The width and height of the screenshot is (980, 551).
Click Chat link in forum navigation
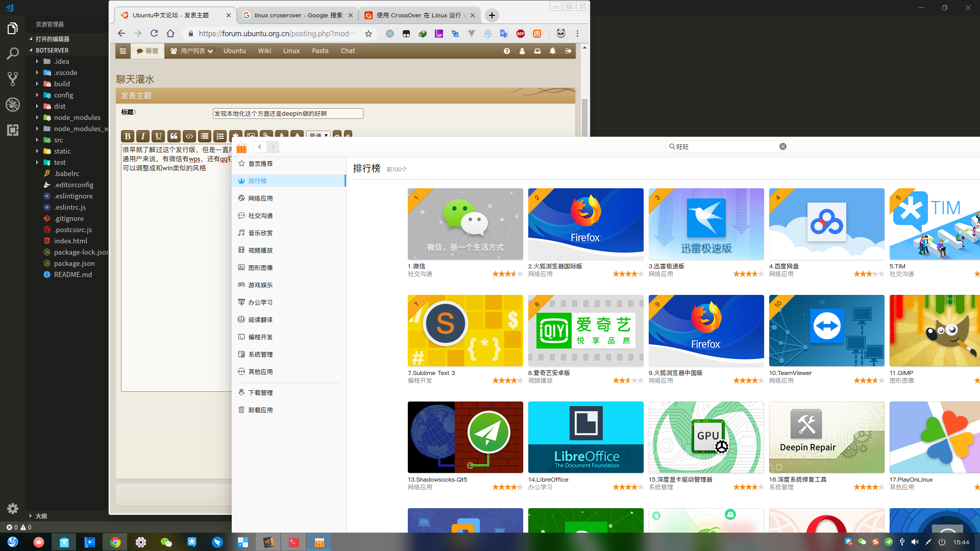(x=348, y=51)
